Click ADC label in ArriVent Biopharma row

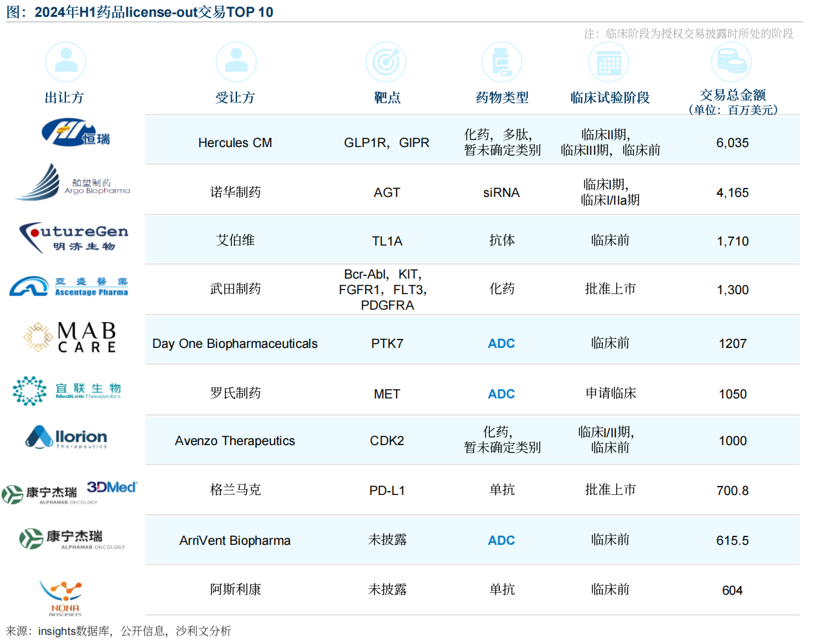point(501,540)
